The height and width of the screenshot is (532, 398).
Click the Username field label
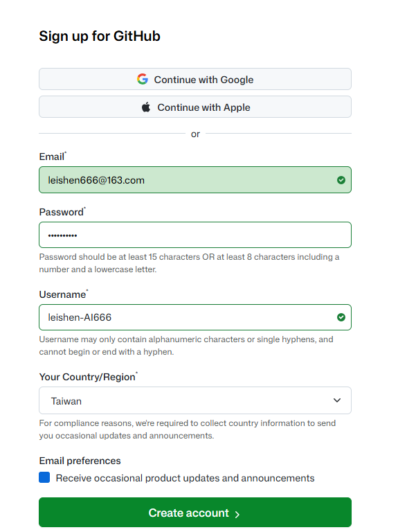tap(64, 294)
